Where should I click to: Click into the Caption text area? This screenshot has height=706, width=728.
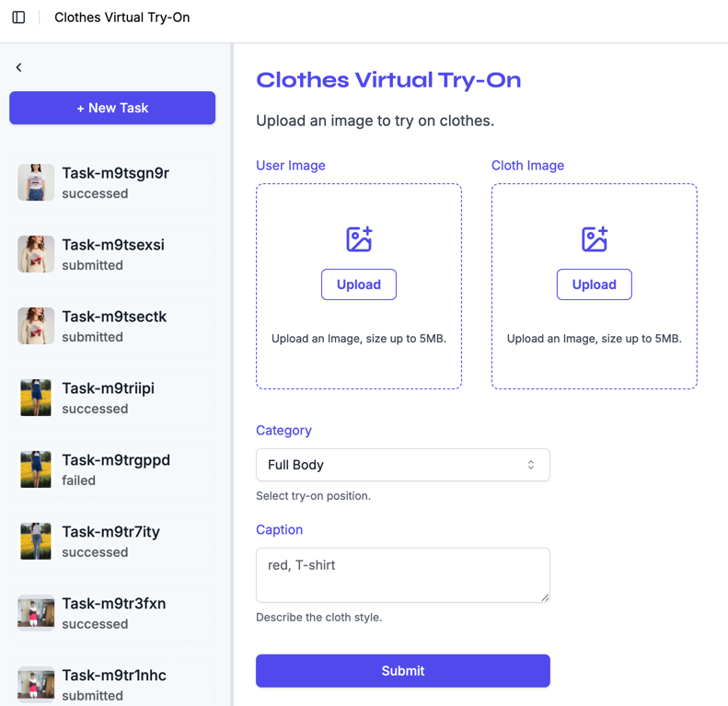[402, 574]
